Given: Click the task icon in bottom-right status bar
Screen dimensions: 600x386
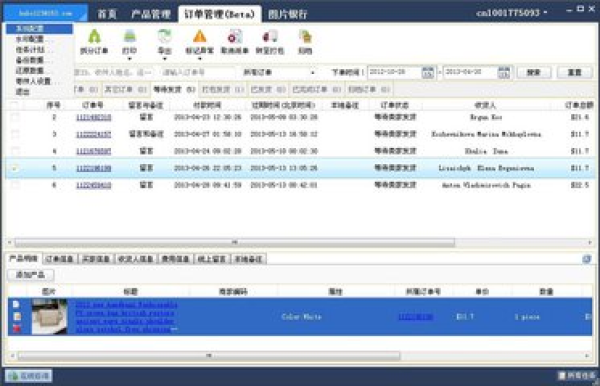Looking at the screenshot, I should pos(562,376).
